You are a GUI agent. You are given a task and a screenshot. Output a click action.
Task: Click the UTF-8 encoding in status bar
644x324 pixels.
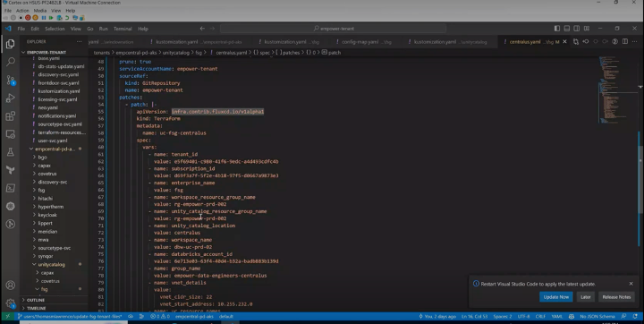[523, 316]
